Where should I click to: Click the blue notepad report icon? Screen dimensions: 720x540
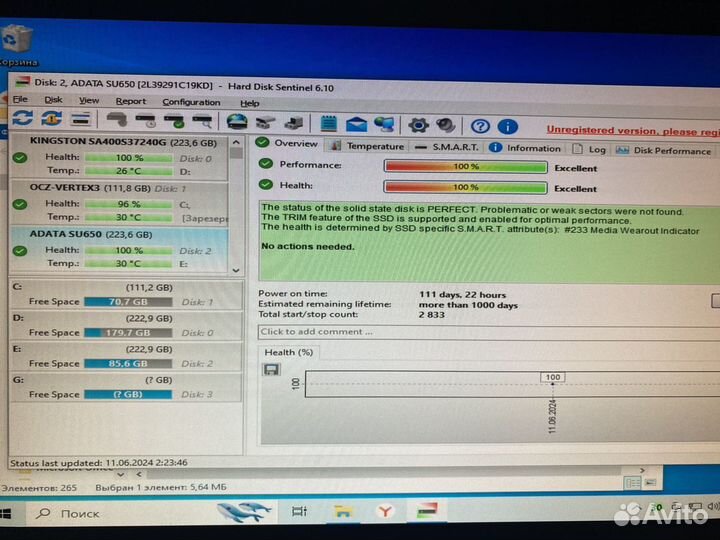coord(328,124)
